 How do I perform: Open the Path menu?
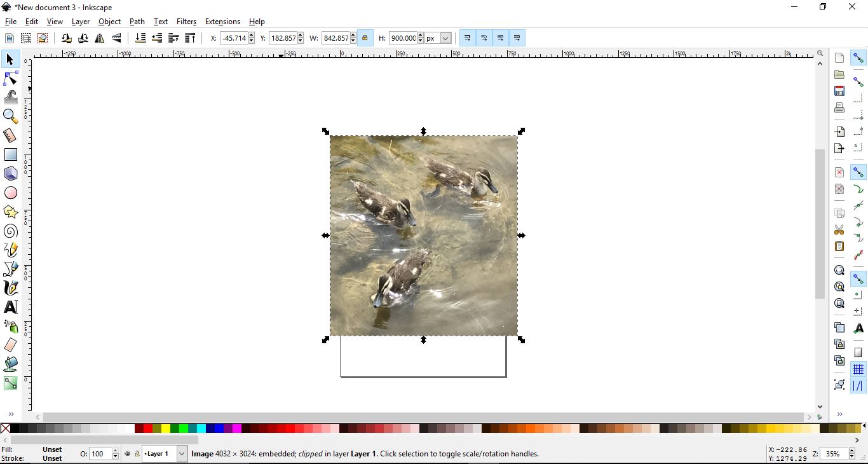(137, 21)
